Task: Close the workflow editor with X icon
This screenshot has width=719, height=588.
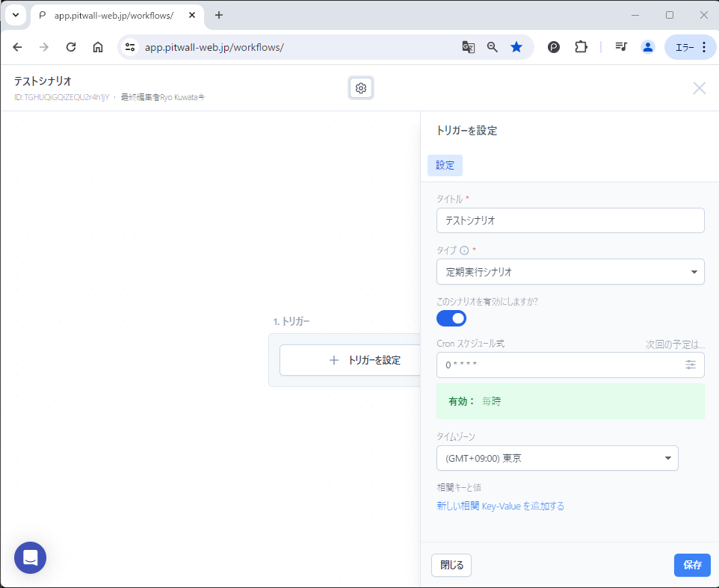Action: 699,88
